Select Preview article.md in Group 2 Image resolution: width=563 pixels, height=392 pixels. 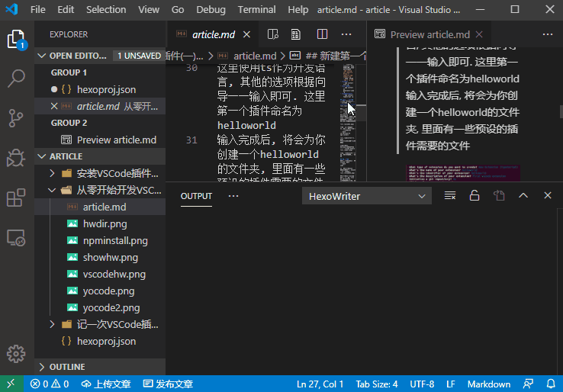click(100, 140)
